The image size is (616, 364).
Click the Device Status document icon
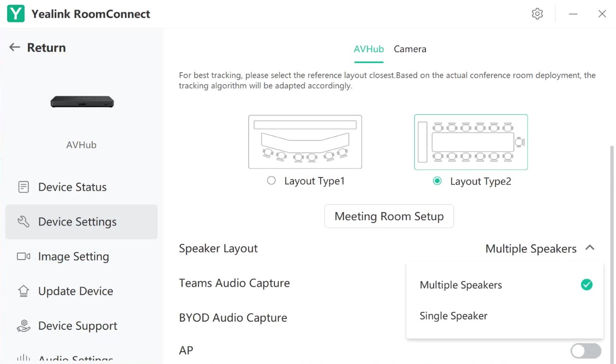(23, 187)
